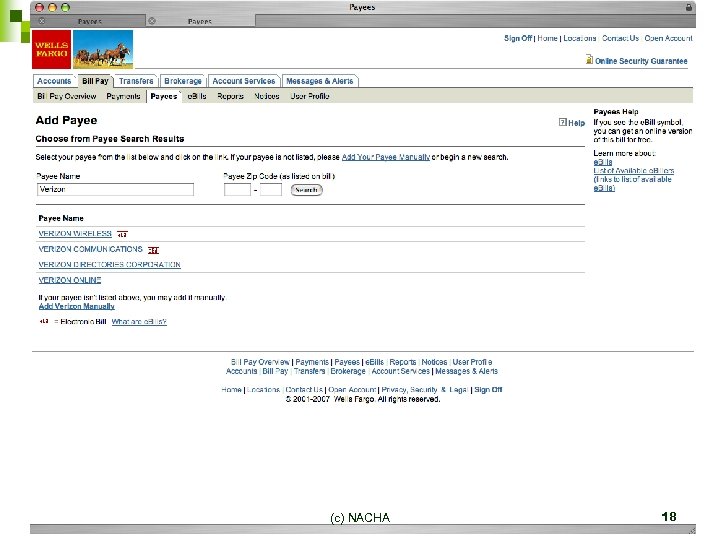Open eBills link in Payees Help

(x=603, y=162)
